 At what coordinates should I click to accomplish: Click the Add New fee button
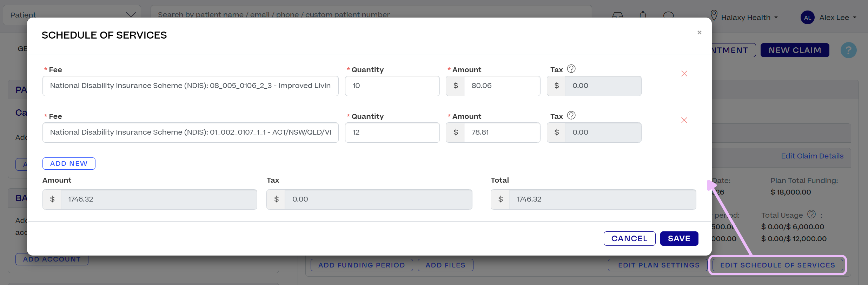point(69,164)
